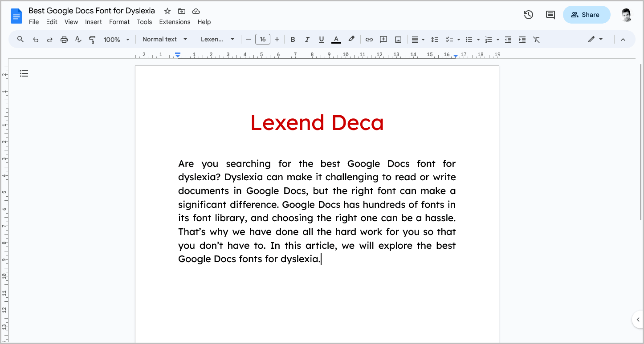This screenshot has height=344, width=644.
Task: Expand numbered list options arrow
Action: pos(498,40)
